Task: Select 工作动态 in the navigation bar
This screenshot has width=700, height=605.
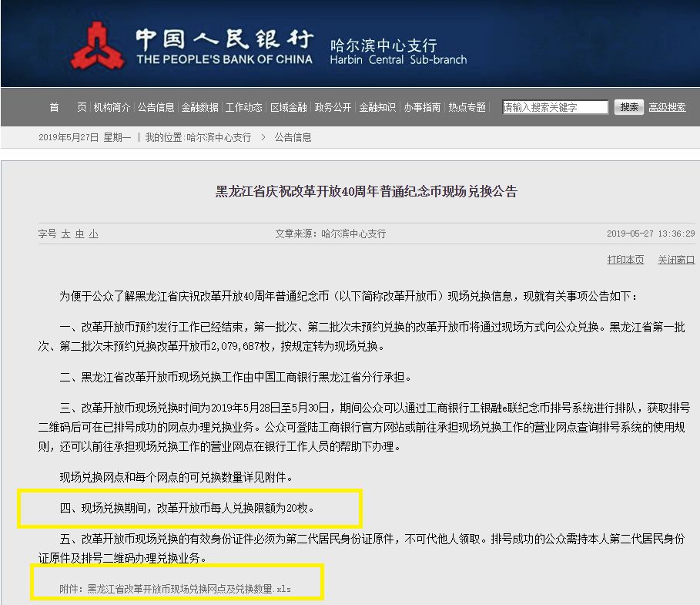Action: point(244,107)
